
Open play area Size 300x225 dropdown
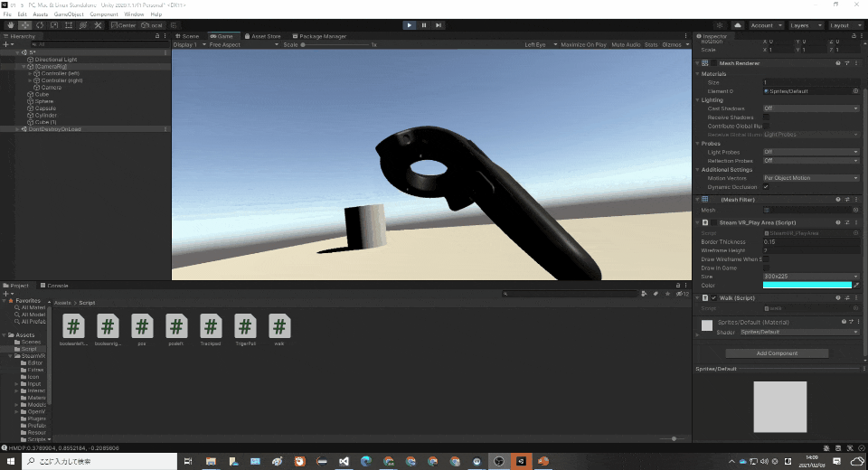[x=811, y=277]
